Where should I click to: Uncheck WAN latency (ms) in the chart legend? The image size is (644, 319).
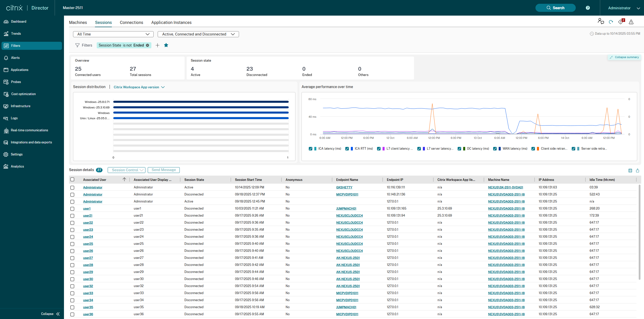pos(495,149)
